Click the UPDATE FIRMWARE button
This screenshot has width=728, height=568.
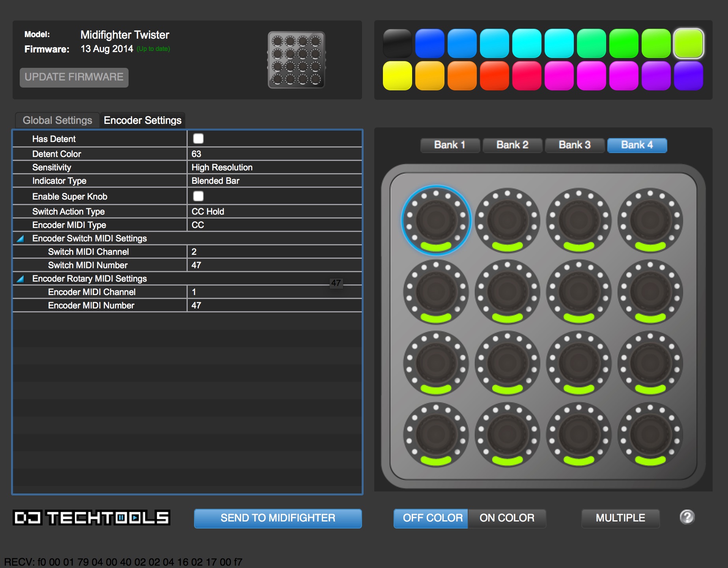pyautogui.click(x=74, y=77)
